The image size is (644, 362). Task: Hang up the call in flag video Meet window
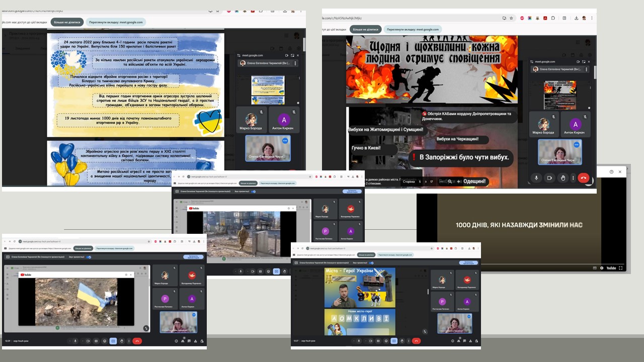point(137,341)
